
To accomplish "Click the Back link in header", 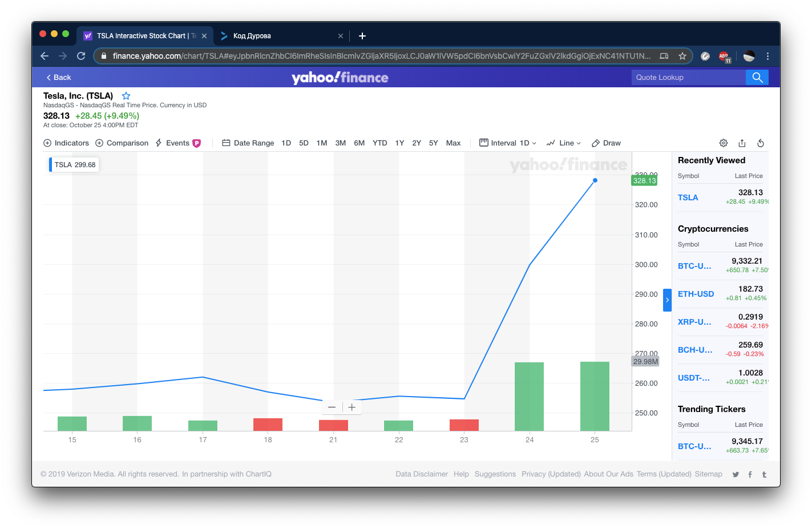I will pos(59,78).
